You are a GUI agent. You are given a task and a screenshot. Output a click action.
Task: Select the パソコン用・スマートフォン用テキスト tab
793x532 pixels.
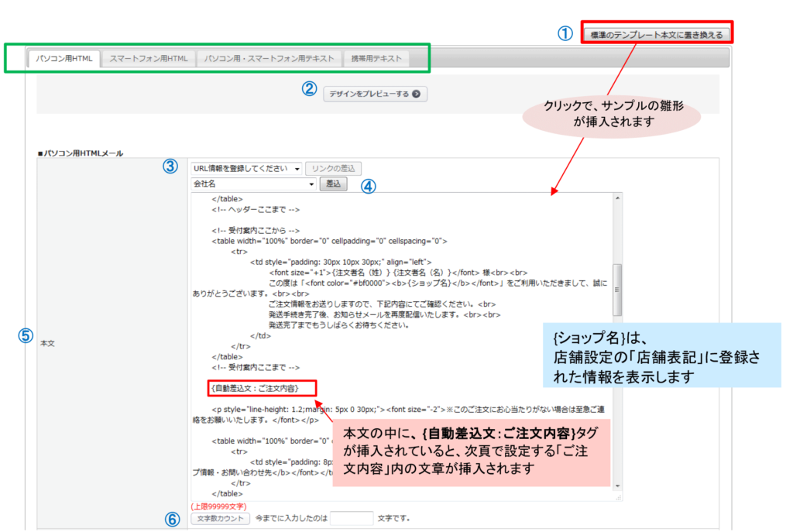[269, 58]
